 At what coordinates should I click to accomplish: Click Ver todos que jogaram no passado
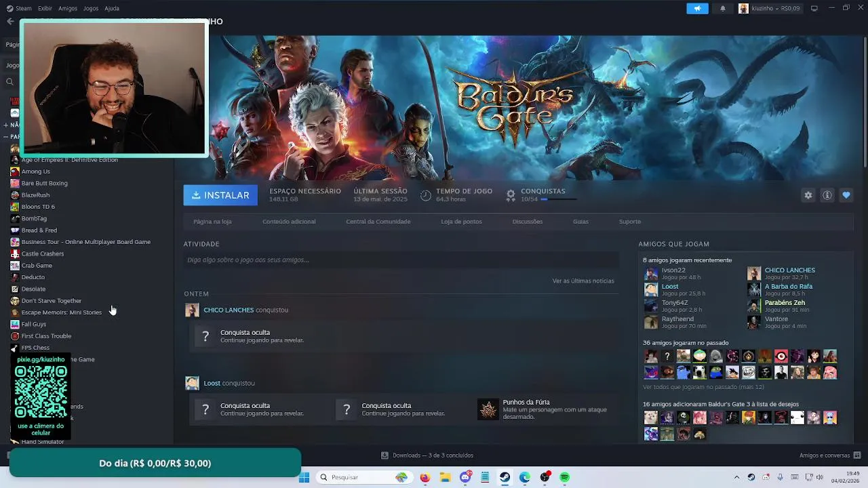[x=703, y=387]
